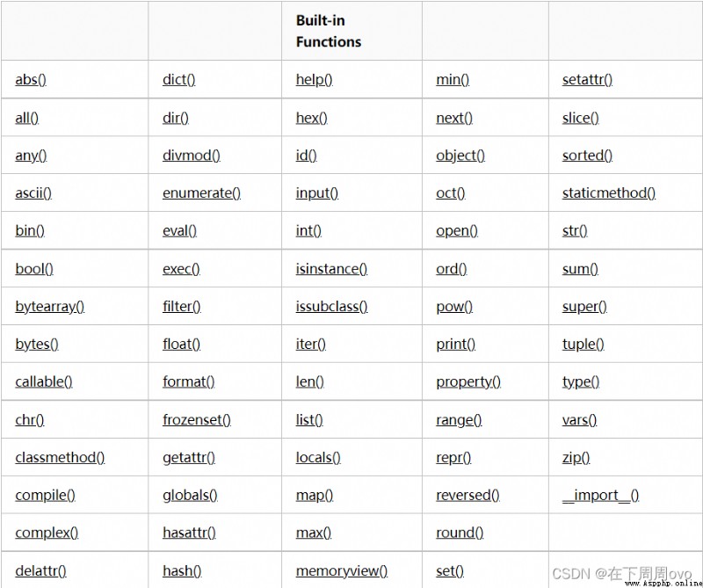Viewport: 703px width, 588px height.
Task: Click the reversed() link
Action: coord(467,496)
